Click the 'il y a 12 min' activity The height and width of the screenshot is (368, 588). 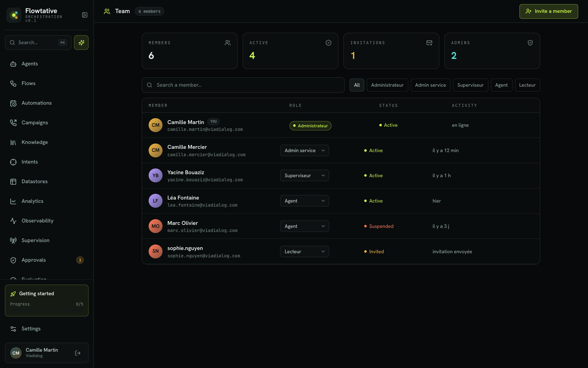point(445,150)
